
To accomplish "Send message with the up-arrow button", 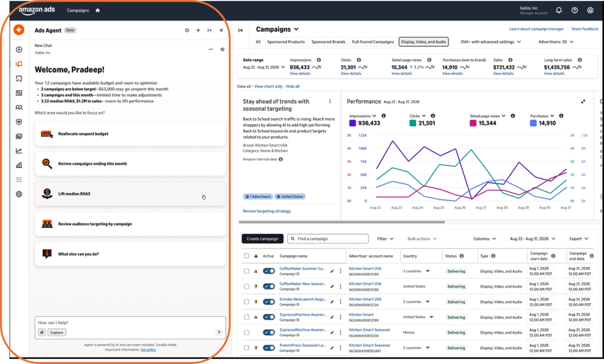I will coord(219,332).
